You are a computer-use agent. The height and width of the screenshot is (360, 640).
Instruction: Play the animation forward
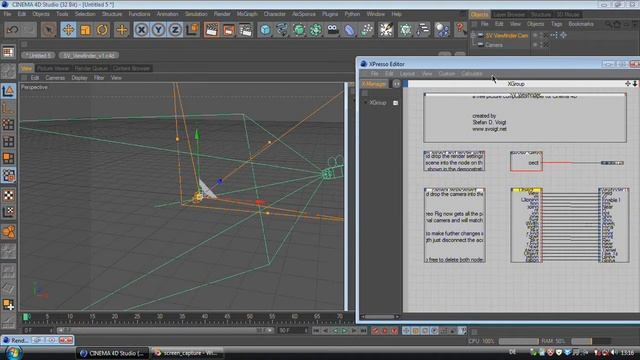(x=344, y=331)
